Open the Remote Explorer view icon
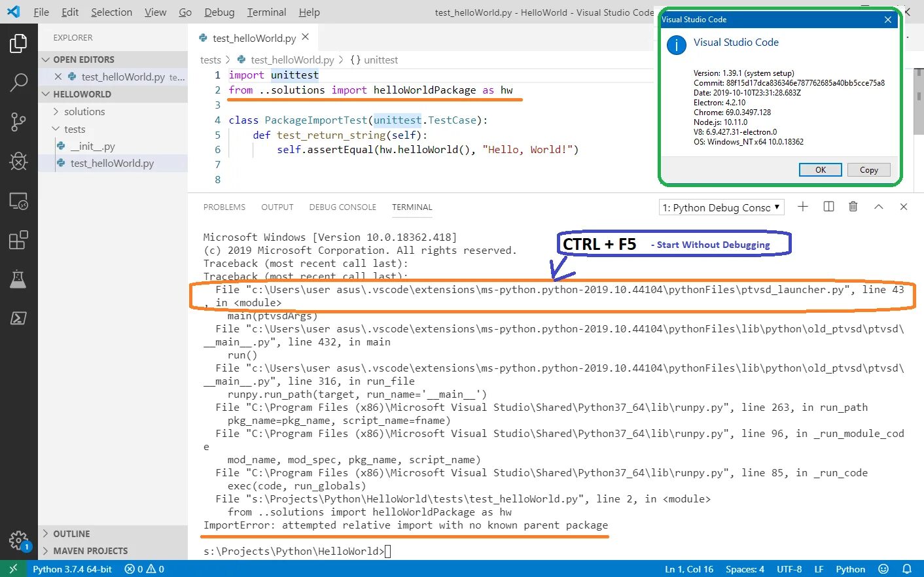This screenshot has height=577, width=924. click(18, 201)
